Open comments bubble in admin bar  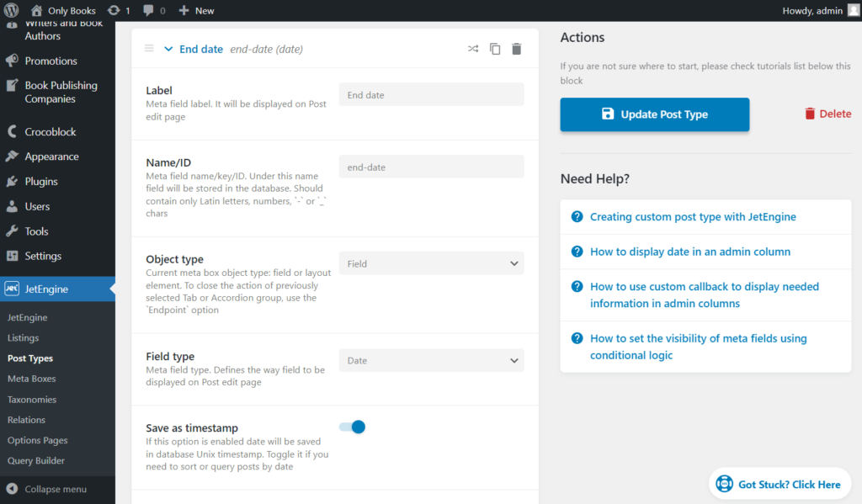154,10
